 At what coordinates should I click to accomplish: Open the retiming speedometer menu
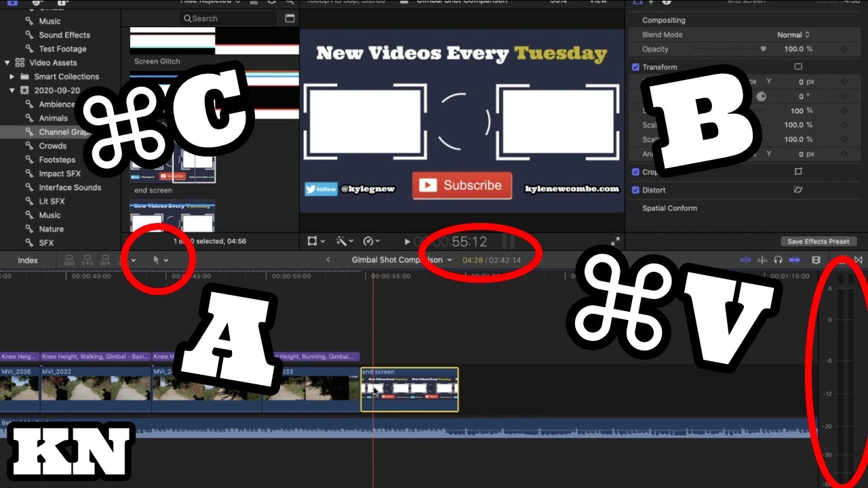click(372, 241)
